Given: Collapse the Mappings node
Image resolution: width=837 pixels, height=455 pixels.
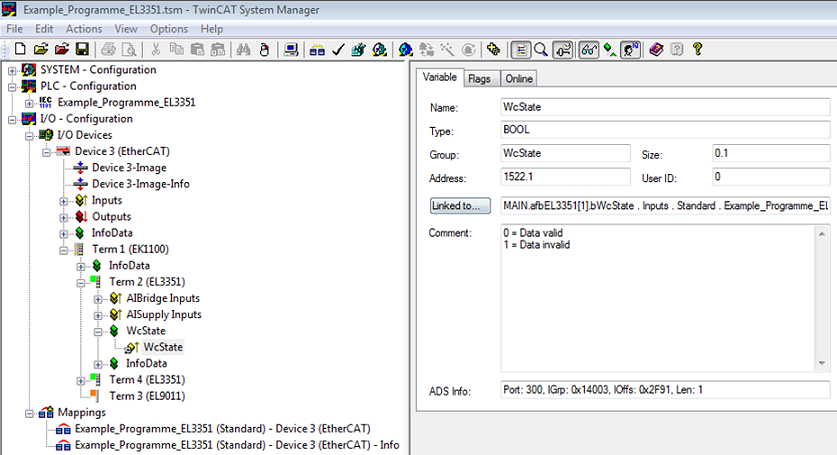Looking at the screenshot, I should [x=29, y=413].
